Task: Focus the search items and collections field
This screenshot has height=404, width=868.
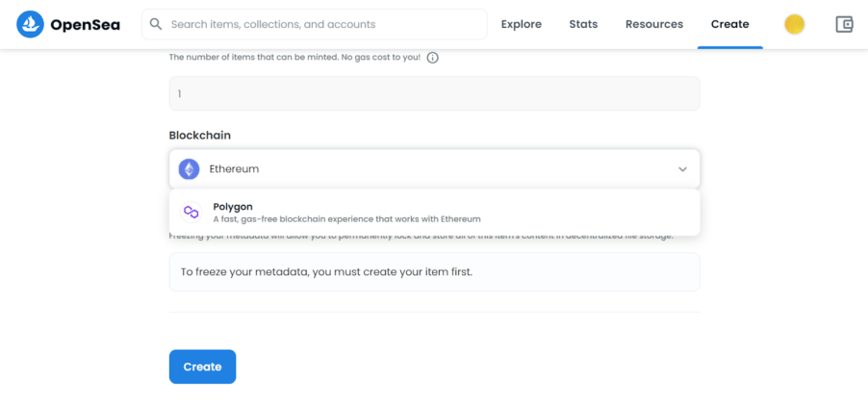Action: point(318,24)
